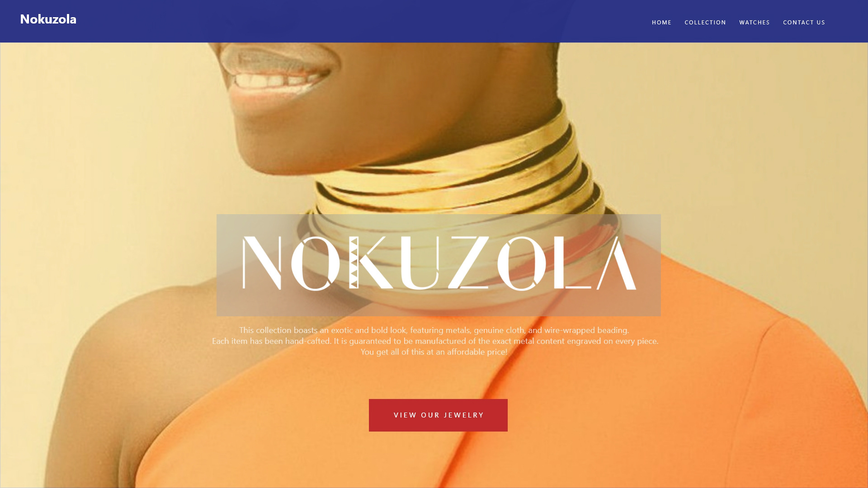Select the line starting 'This collection boasts'

434,330
